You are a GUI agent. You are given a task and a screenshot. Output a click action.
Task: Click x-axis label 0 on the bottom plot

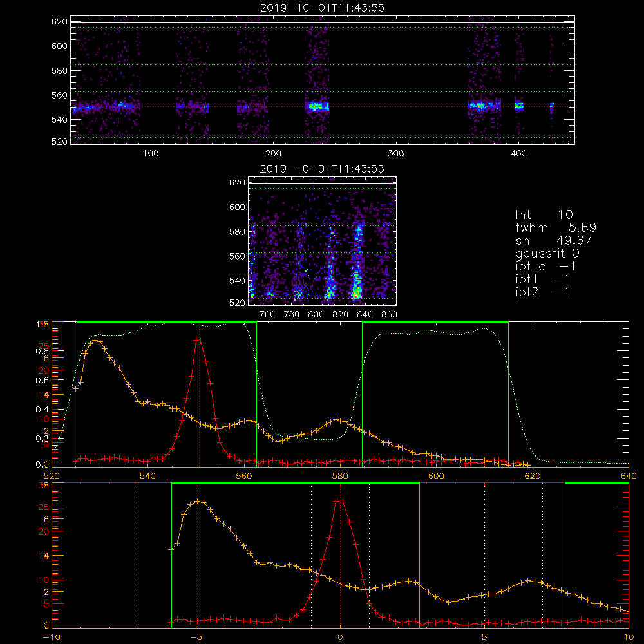[x=340, y=638]
